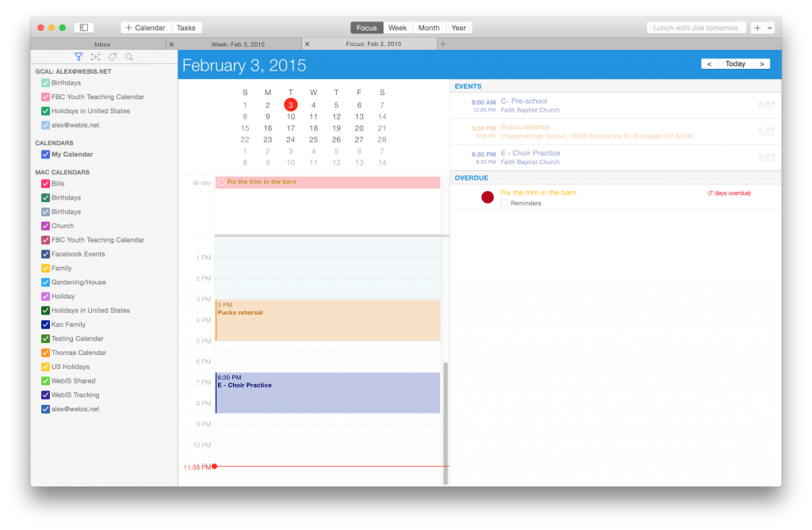The height and width of the screenshot is (530, 812).
Task: Click the Lunch with Joe quick entry field
Action: [x=695, y=27]
